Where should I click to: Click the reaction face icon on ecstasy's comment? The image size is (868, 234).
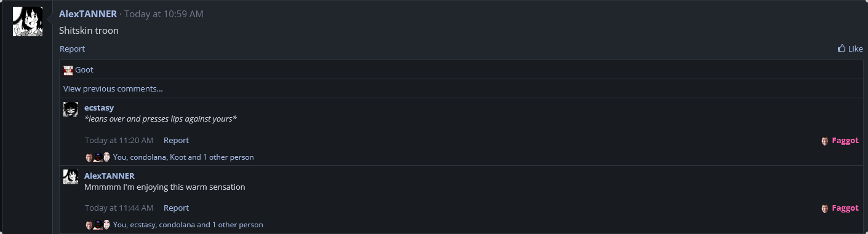(x=825, y=141)
